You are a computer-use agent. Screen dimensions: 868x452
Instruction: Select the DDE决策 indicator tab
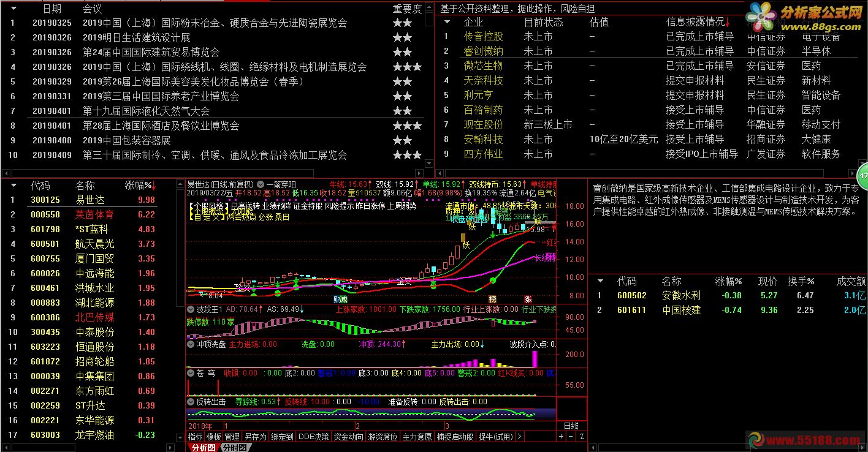click(314, 437)
